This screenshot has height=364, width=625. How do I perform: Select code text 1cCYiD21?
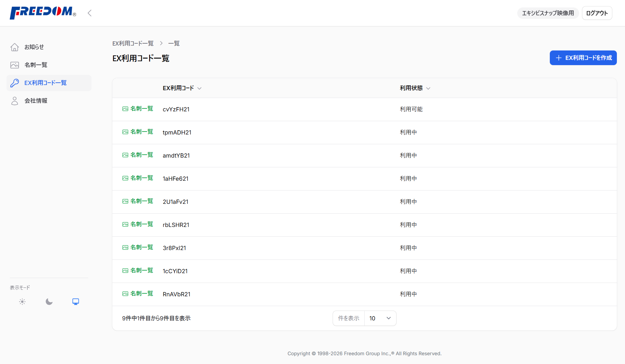175,271
